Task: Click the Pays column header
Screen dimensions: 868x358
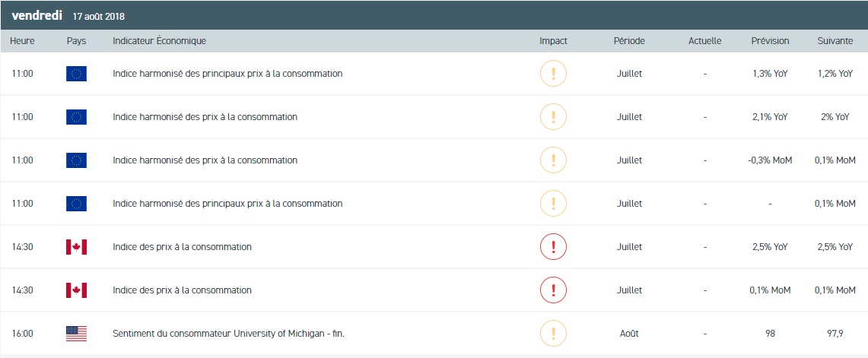Action: [x=76, y=41]
